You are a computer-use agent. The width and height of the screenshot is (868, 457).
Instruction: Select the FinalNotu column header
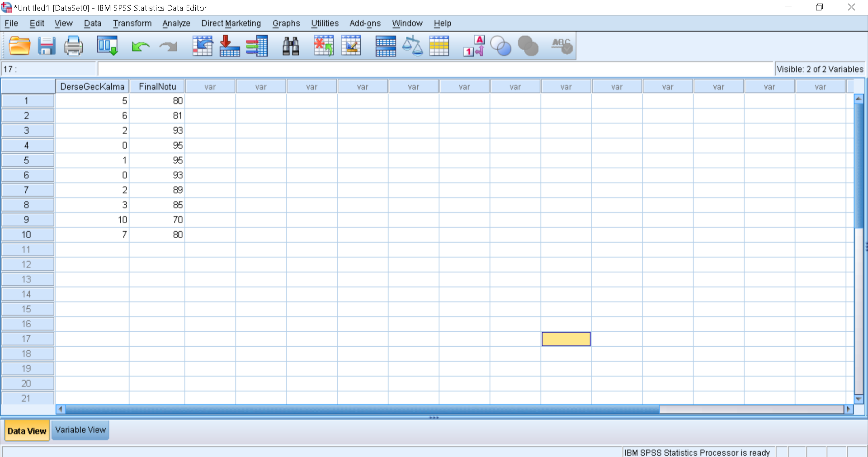157,86
